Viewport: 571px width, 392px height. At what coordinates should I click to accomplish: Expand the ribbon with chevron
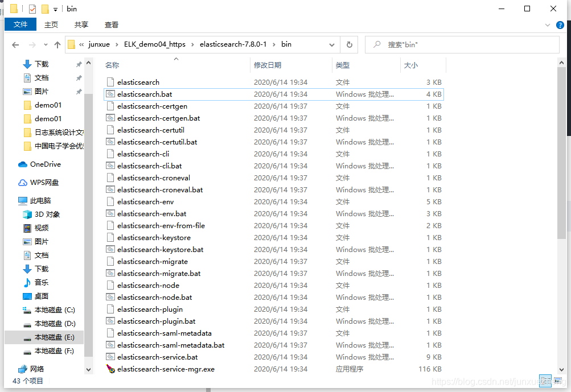(547, 25)
